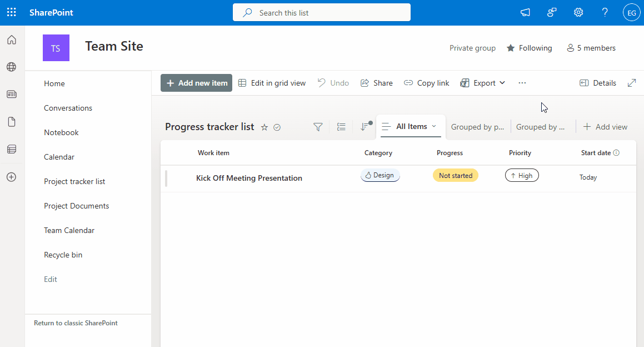
Task: Switch to the first Grouped by view tab
Action: 477,127
